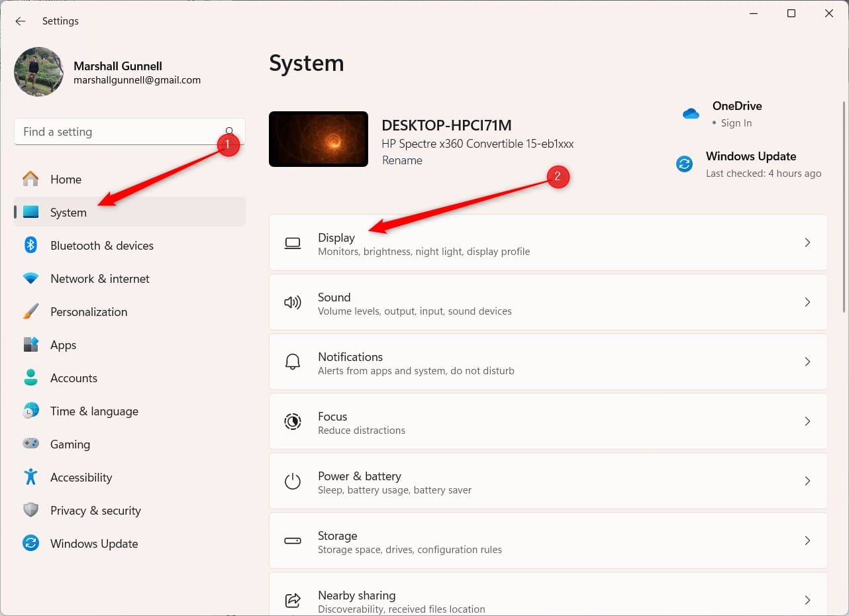
Task: Go to Time & language settings
Action: click(x=94, y=411)
